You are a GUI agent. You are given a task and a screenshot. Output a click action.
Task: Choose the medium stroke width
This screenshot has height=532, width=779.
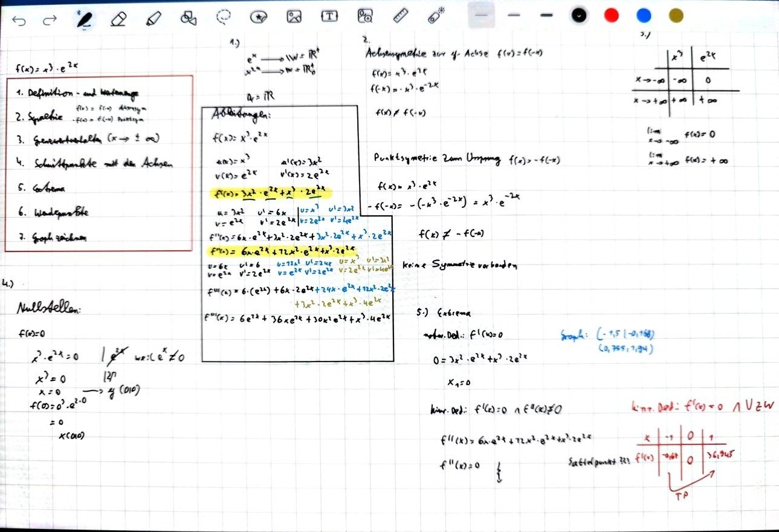514,16
